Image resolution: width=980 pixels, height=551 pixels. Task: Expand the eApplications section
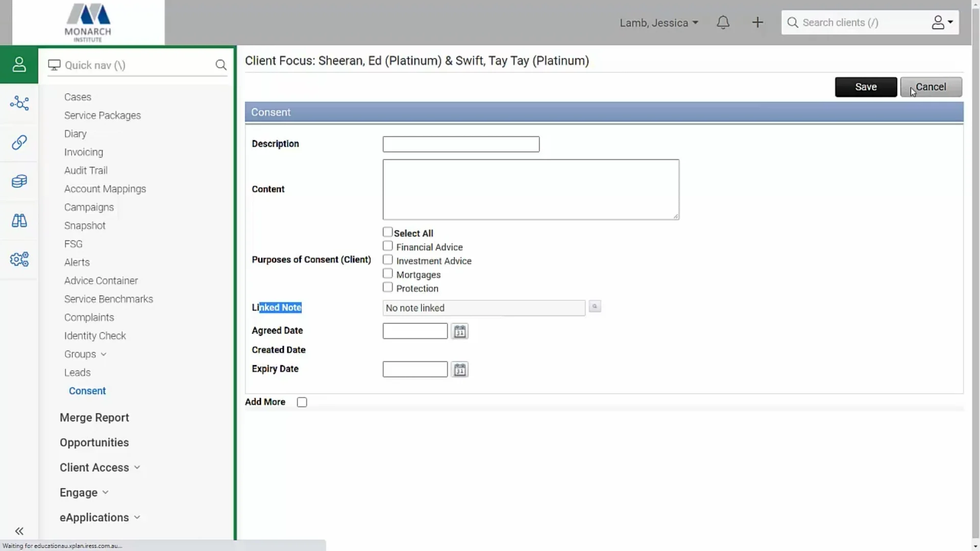coord(100,518)
